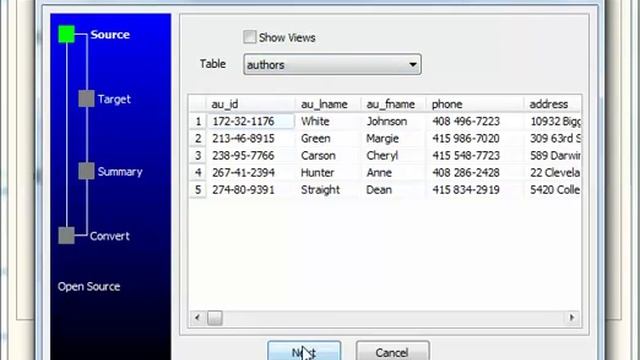Click the Source step label

coord(110,35)
